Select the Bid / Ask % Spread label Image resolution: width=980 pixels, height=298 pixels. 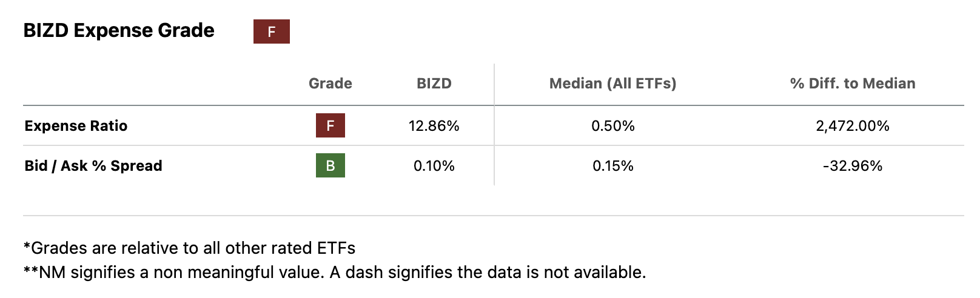(x=93, y=166)
